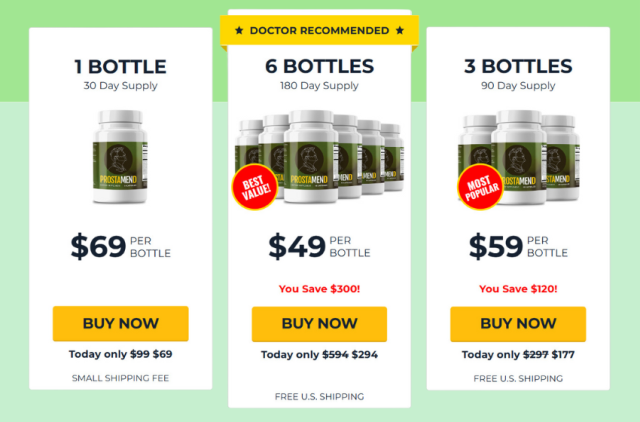Click the left star on Doctor Recommended banner

(239, 30)
